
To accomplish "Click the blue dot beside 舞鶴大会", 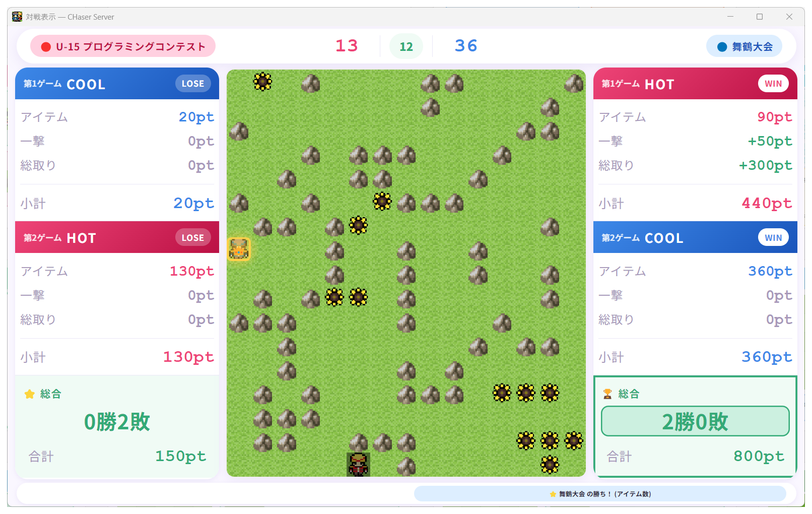I will click(x=722, y=47).
